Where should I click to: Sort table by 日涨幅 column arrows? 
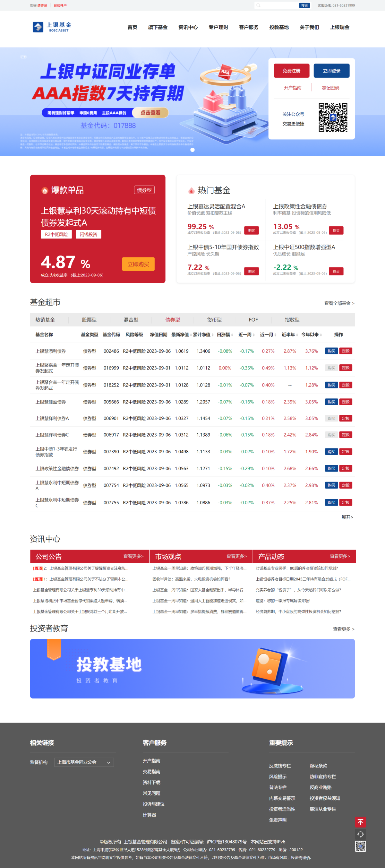click(232, 334)
